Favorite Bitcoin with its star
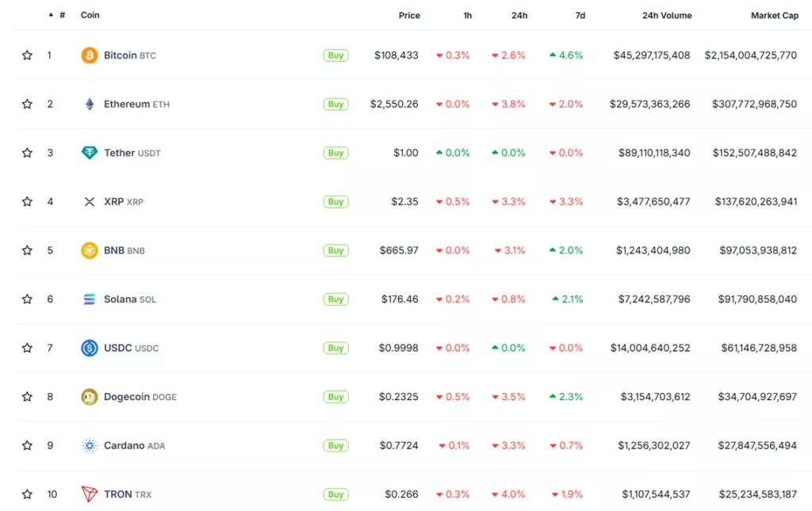Image resolution: width=812 pixels, height=511 pixels. click(x=27, y=55)
